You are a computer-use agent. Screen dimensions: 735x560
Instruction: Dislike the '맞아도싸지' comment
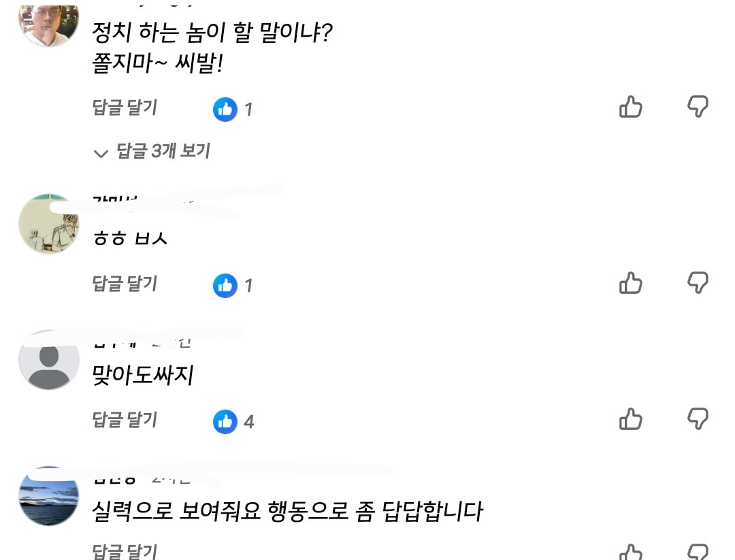[698, 419]
